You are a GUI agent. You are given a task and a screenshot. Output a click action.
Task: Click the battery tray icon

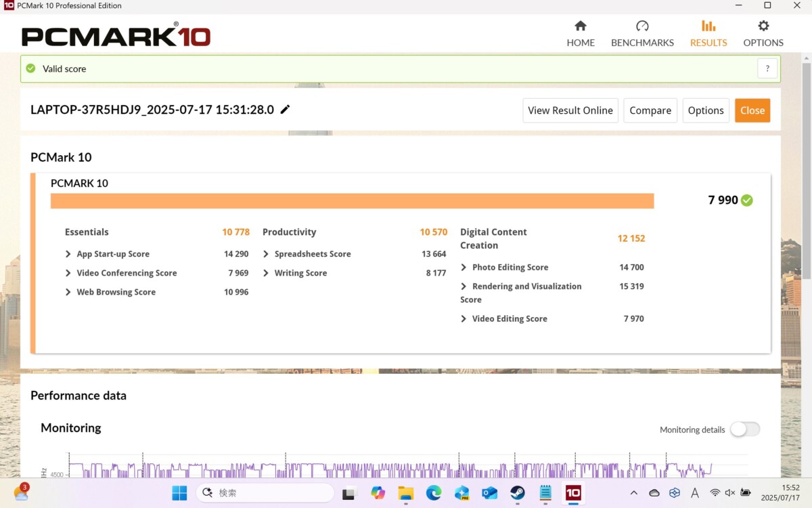[746, 493]
